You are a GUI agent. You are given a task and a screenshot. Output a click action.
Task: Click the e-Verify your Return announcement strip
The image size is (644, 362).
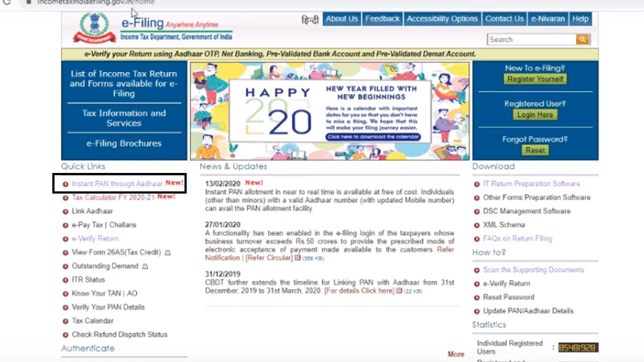(330, 54)
